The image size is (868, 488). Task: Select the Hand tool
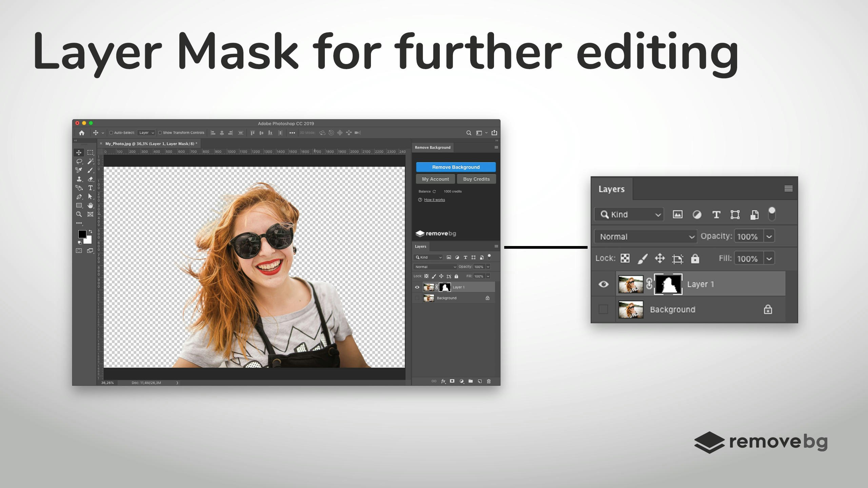point(90,205)
